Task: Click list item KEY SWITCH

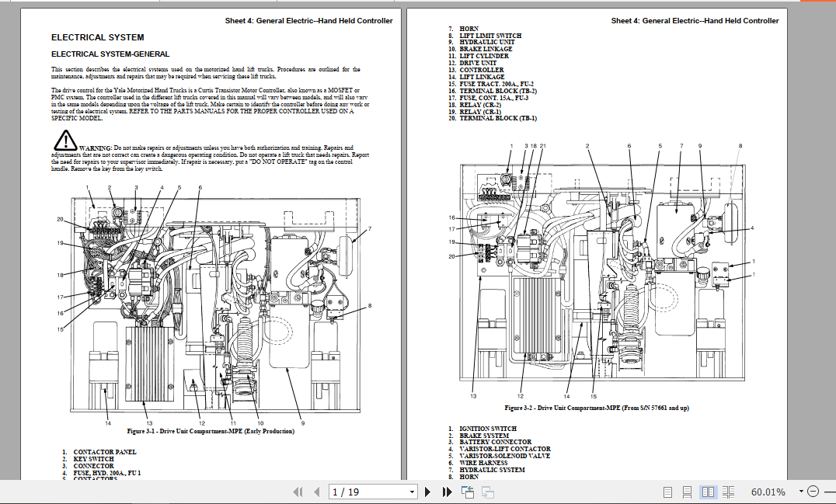Action: click(x=88, y=459)
